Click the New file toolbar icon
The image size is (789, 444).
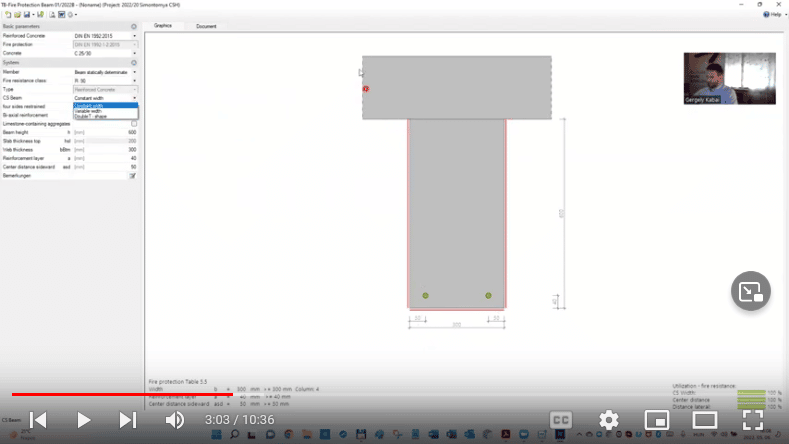point(6,15)
